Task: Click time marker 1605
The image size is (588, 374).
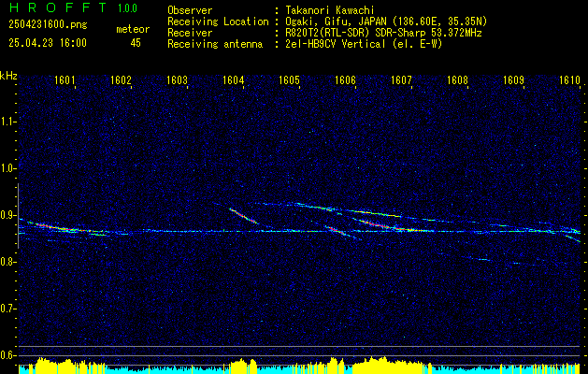Action: tap(289, 79)
